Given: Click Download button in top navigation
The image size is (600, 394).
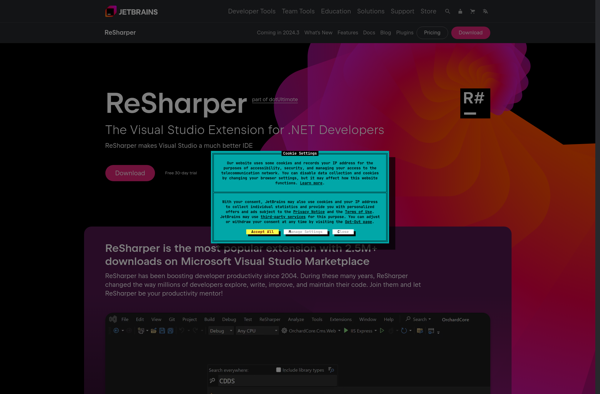Looking at the screenshot, I should [470, 33].
